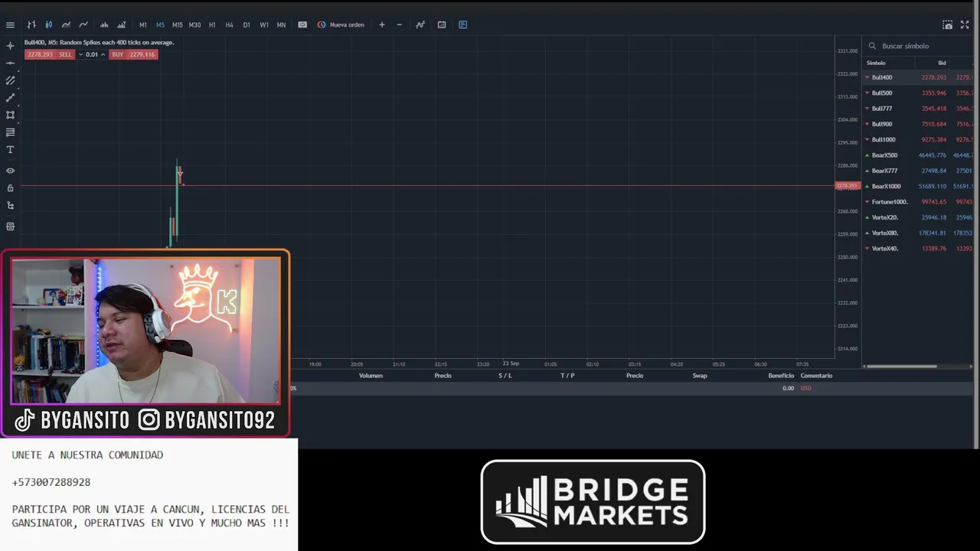The height and width of the screenshot is (551, 980).
Task: Toggle the lock drawings icon
Action: click(x=10, y=187)
